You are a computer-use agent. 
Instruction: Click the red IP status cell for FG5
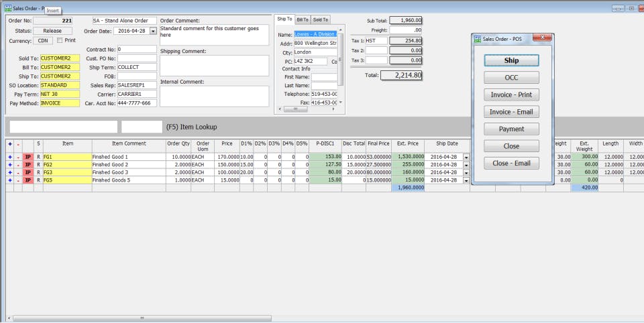coord(28,180)
